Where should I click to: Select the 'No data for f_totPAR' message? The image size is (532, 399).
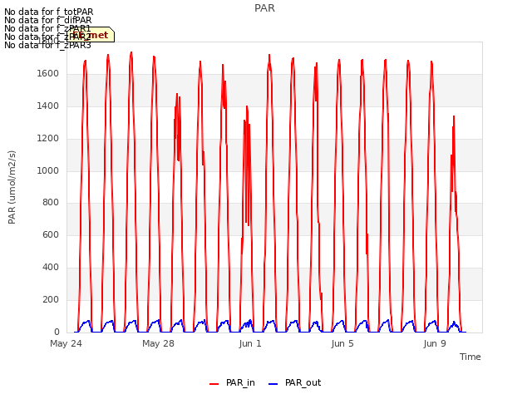pos(48,12)
